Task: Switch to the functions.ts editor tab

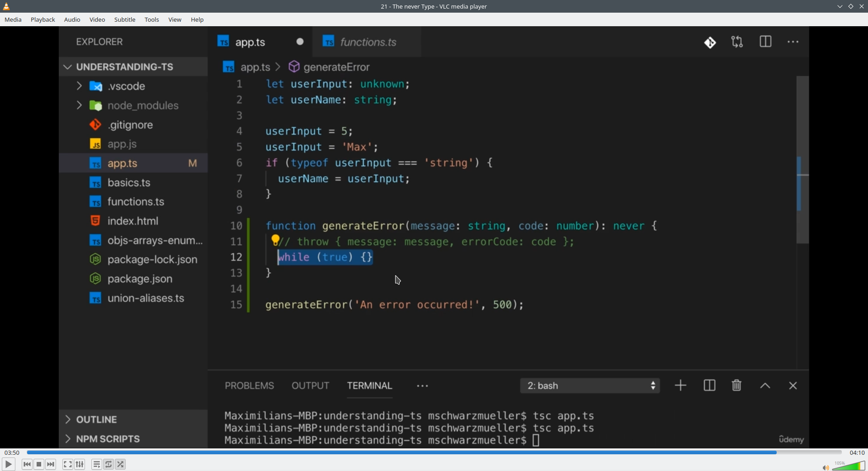Action: click(x=366, y=42)
